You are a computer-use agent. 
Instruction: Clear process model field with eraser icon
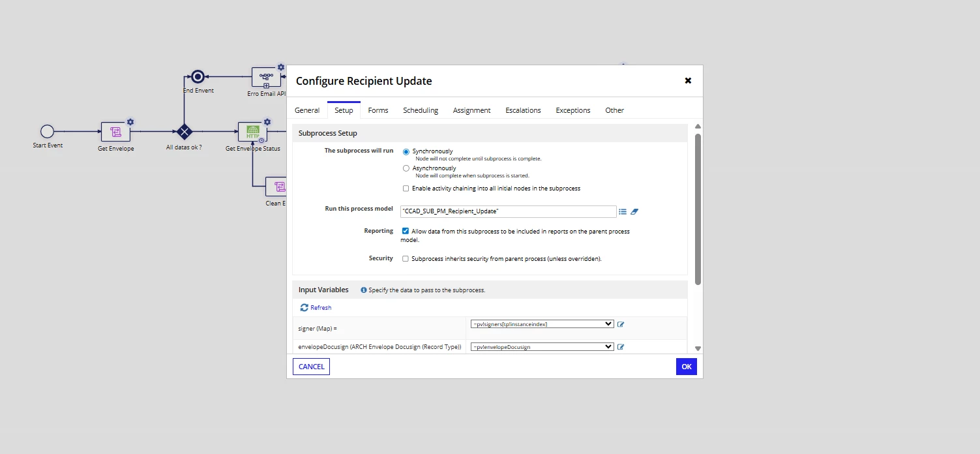pyautogui.click(x=634, y=211)
